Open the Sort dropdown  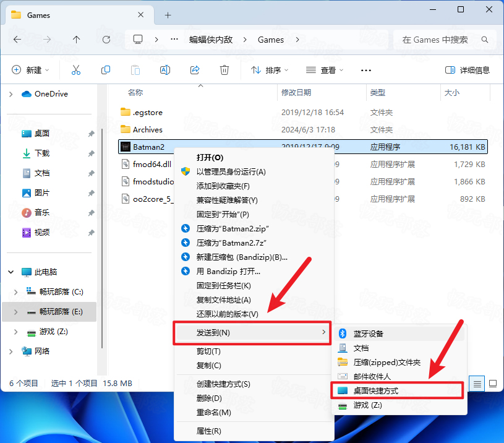(x=270, y=70)
